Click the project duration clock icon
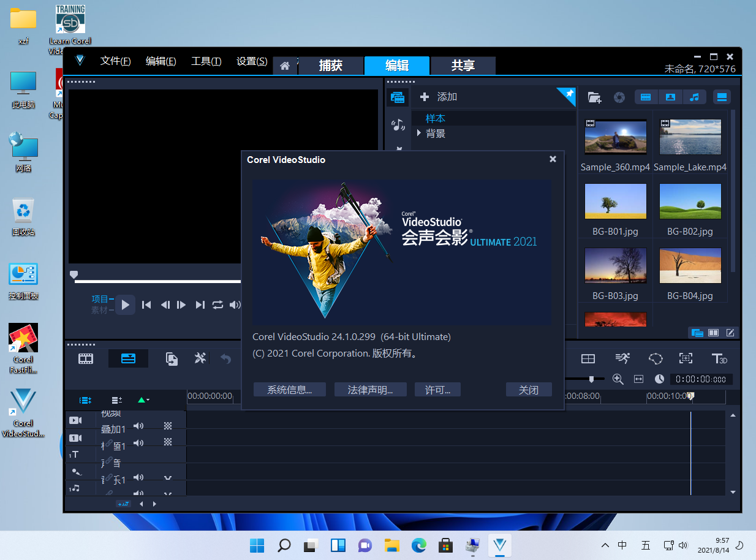Viewport: 756px width, 560px height. tap(659, 379)
